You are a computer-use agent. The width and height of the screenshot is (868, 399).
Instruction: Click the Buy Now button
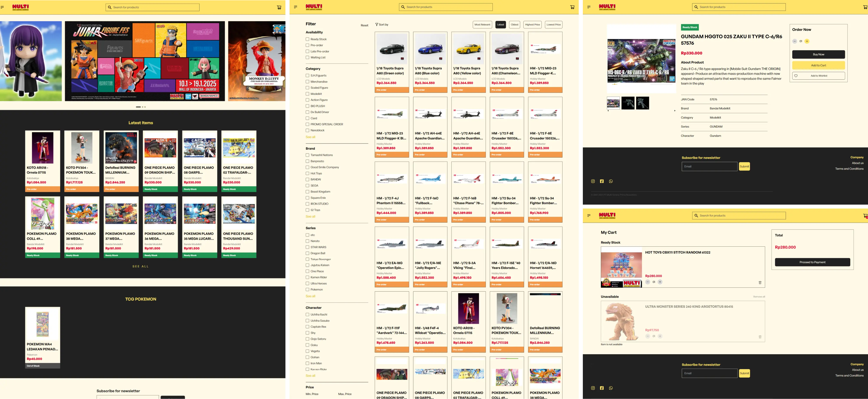(818, 54)
